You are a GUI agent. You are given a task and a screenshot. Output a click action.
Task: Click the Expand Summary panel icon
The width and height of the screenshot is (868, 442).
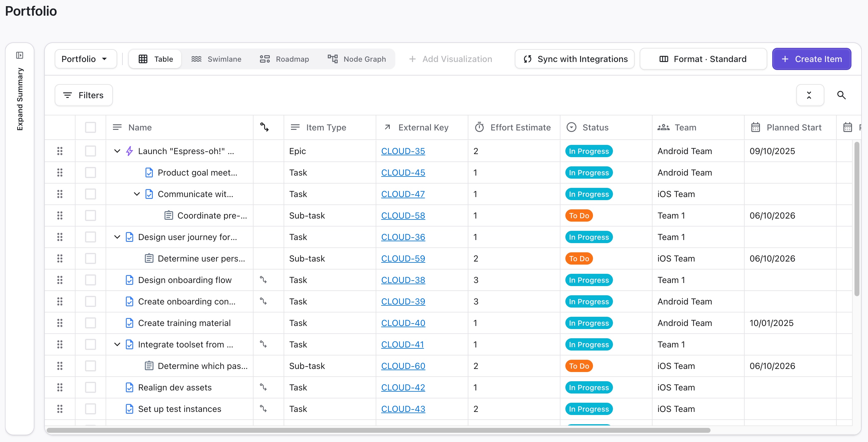click(20, 55)
